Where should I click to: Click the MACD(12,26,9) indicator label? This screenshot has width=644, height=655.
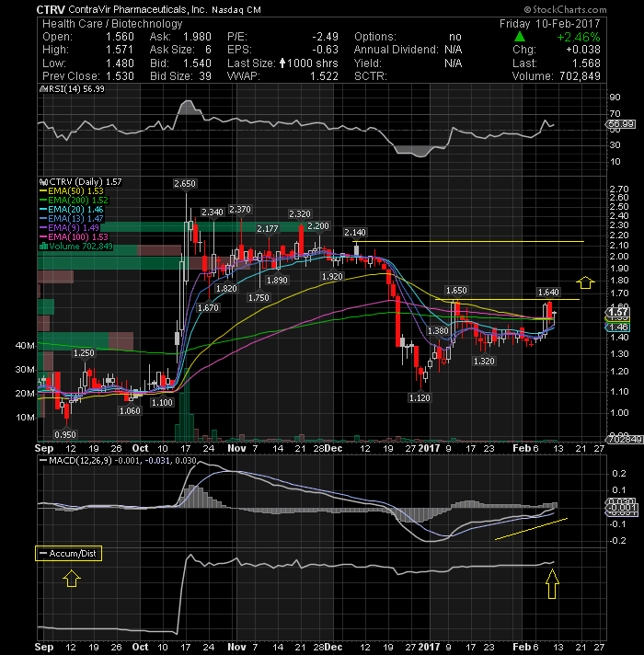pos(80,460)
